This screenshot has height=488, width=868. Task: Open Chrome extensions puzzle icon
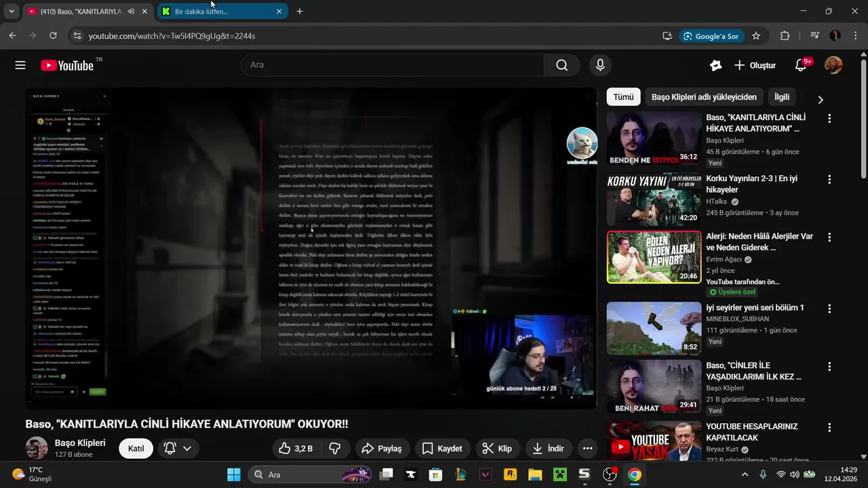point(785,36)
